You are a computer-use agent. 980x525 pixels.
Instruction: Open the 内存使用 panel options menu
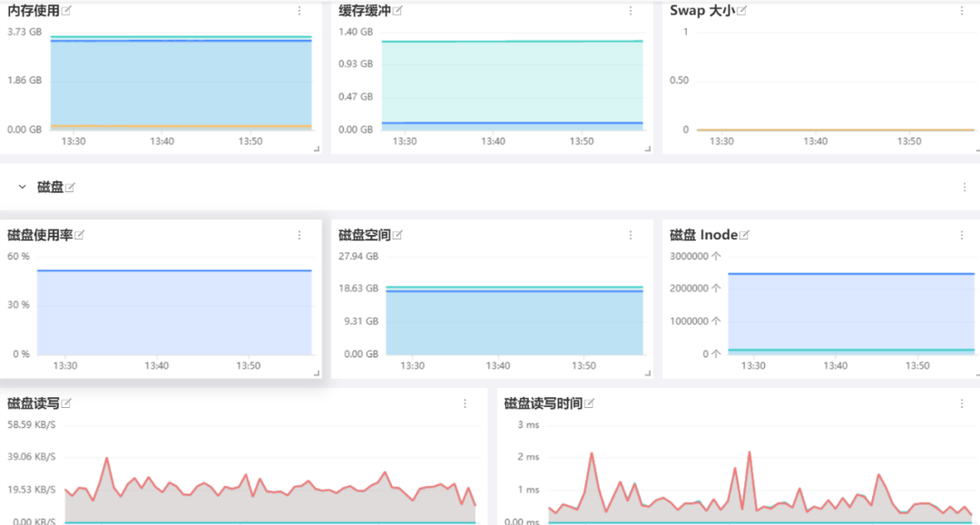click(x=299, y=11)
